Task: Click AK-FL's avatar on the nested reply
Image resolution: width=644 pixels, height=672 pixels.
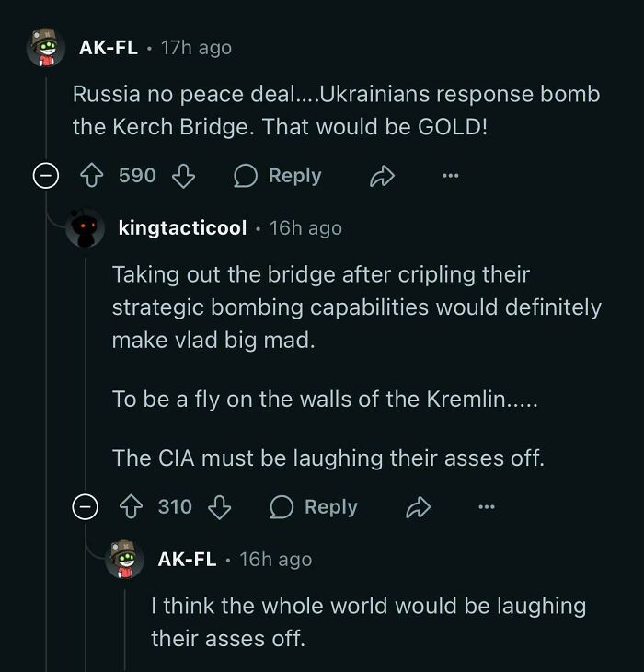Action: pyautogui.click(x=124, y=559)
